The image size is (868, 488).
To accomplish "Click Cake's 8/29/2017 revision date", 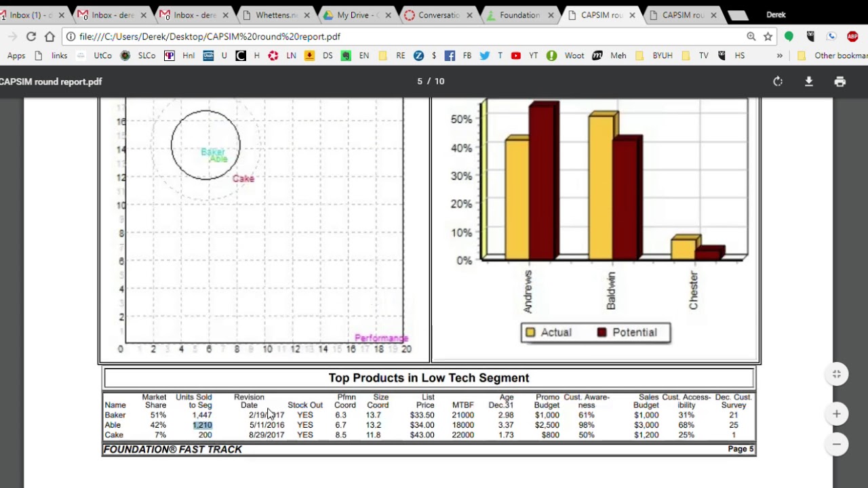I will [x=267, y=435].
